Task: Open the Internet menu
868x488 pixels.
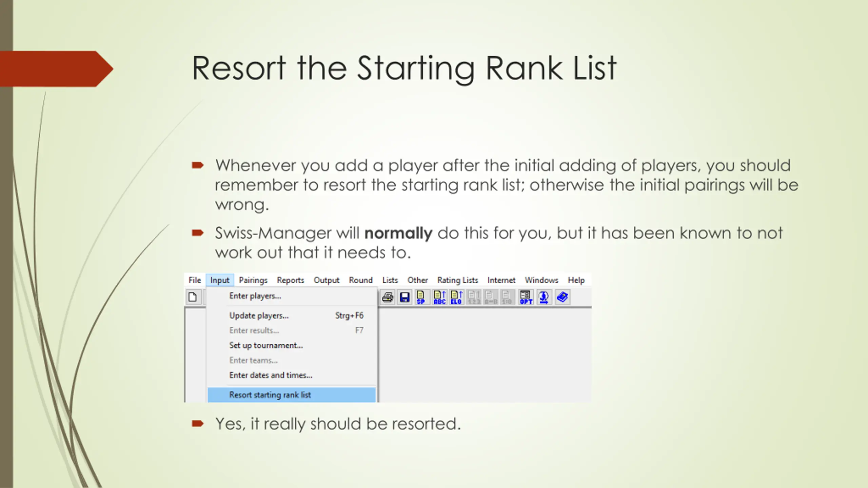Action: [x=501, y=280]
